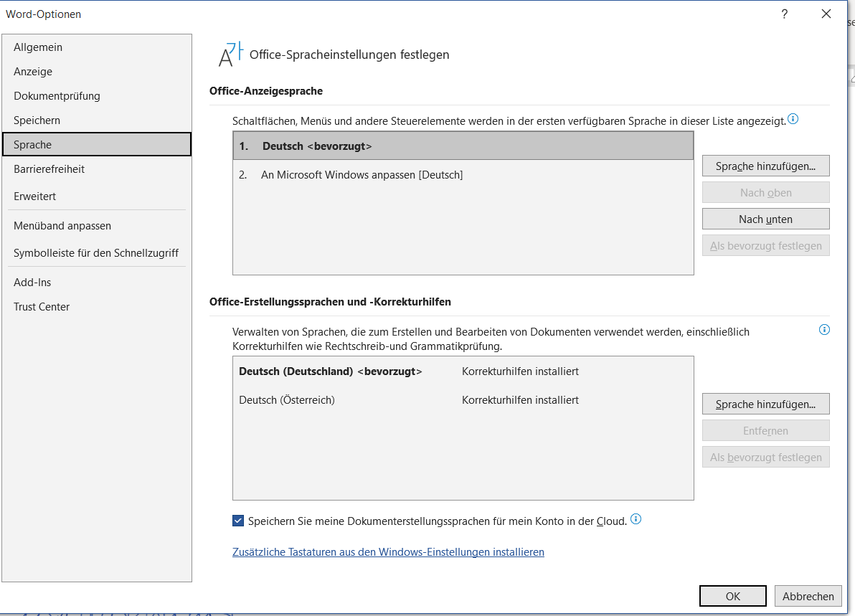The image size is (855, 616).
Task: Open Barrierefreiheit settings
Action: pos(97,169)
